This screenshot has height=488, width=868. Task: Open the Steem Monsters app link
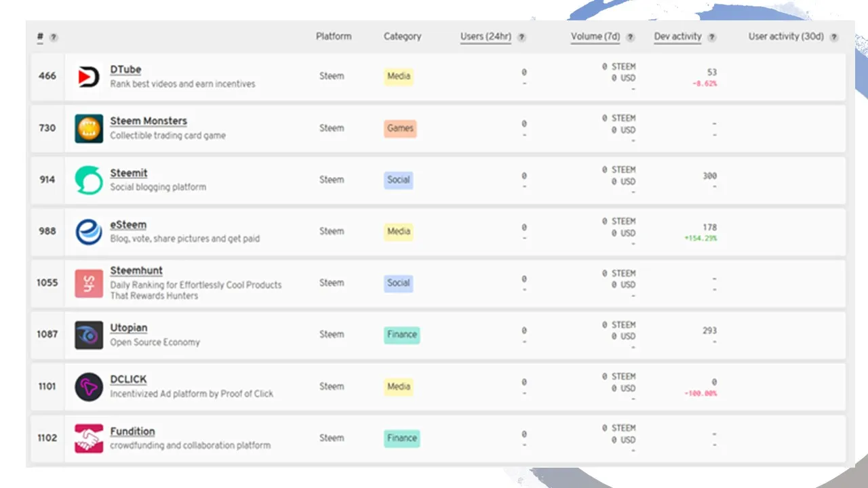[x=149, y=121]
